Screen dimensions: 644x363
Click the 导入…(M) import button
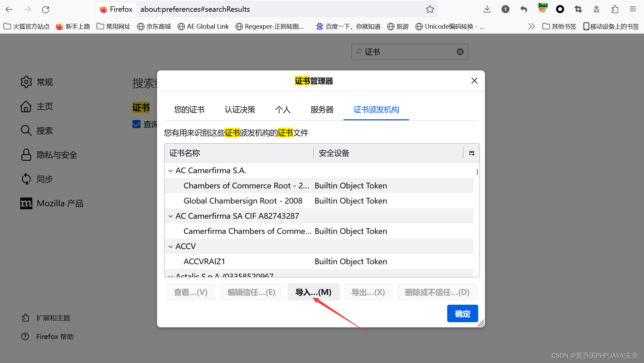[313, 292]
